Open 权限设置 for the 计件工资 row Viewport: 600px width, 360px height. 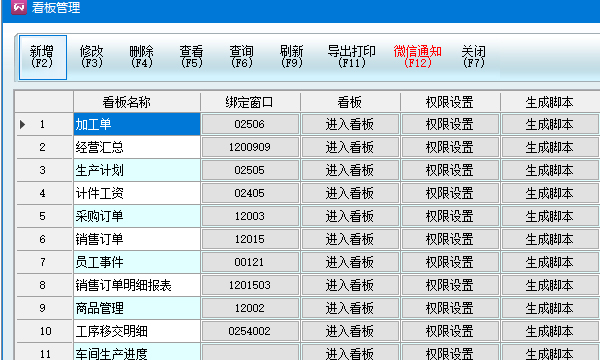click(x=450, y=193)
